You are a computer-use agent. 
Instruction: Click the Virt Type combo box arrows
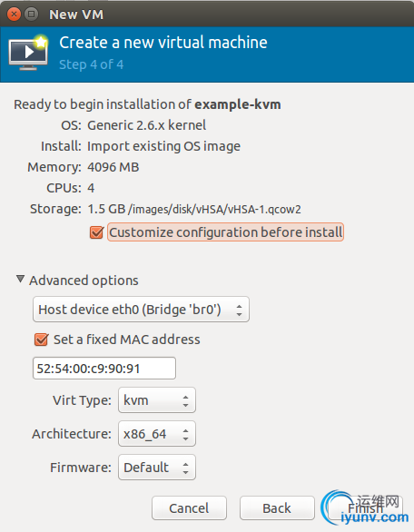click(x=185, y=401)
